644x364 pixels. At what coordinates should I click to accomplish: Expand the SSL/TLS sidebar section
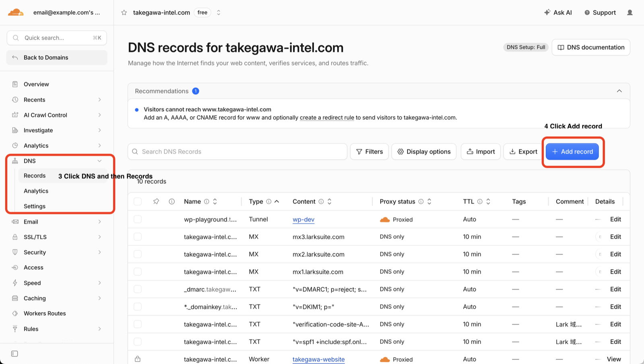coord(99,237)
